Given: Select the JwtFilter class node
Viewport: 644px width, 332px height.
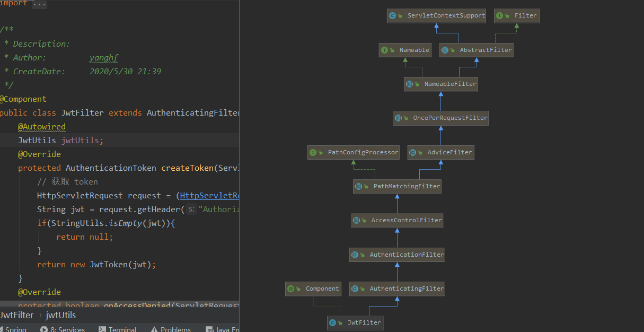Looking at the screenshot, I should (x=355, y=322).
